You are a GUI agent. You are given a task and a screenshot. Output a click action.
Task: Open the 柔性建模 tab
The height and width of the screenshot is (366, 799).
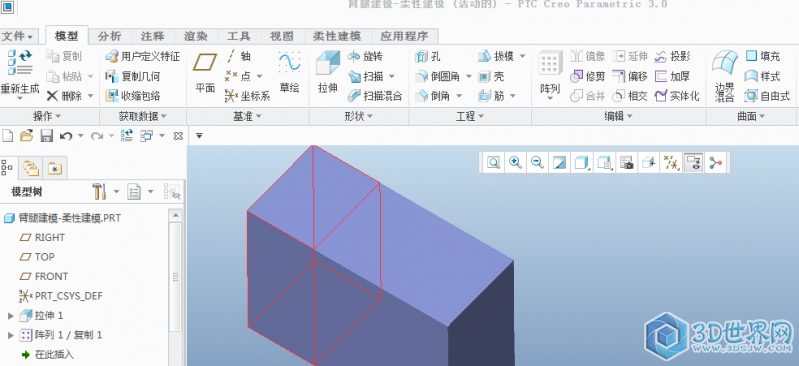tap(336, 36)
